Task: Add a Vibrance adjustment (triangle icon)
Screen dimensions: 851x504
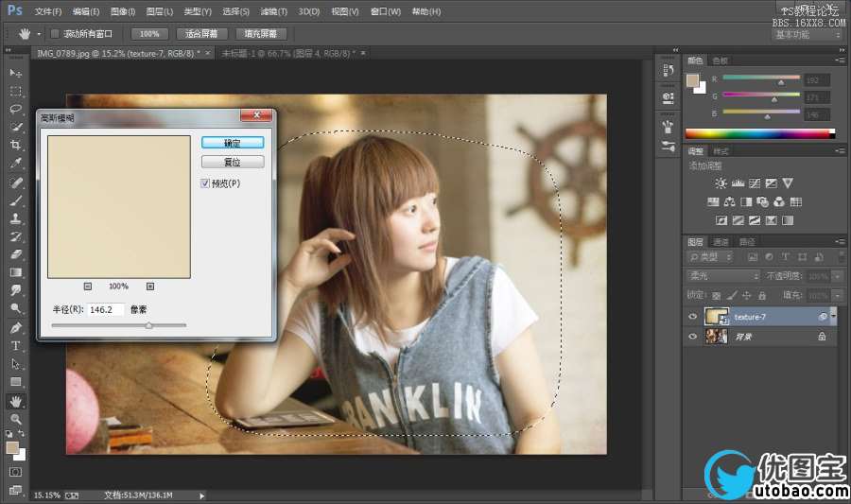Action: pos(788,183)
